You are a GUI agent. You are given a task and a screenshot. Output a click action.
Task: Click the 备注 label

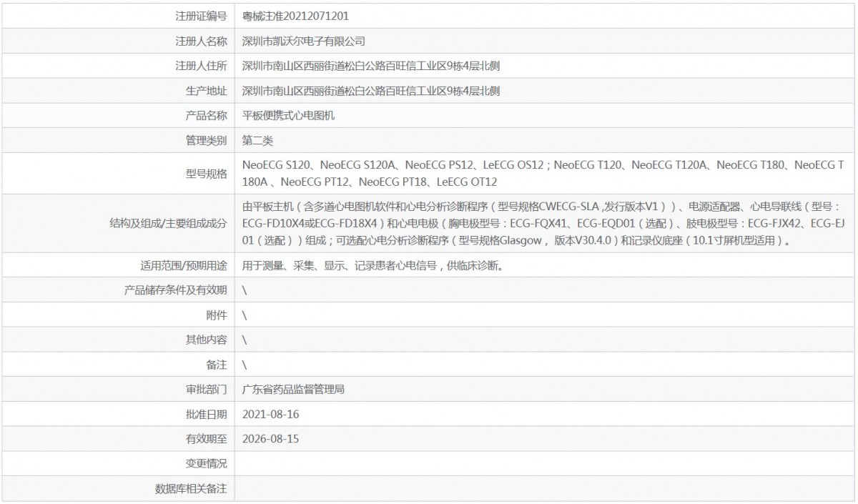(216, 365)
